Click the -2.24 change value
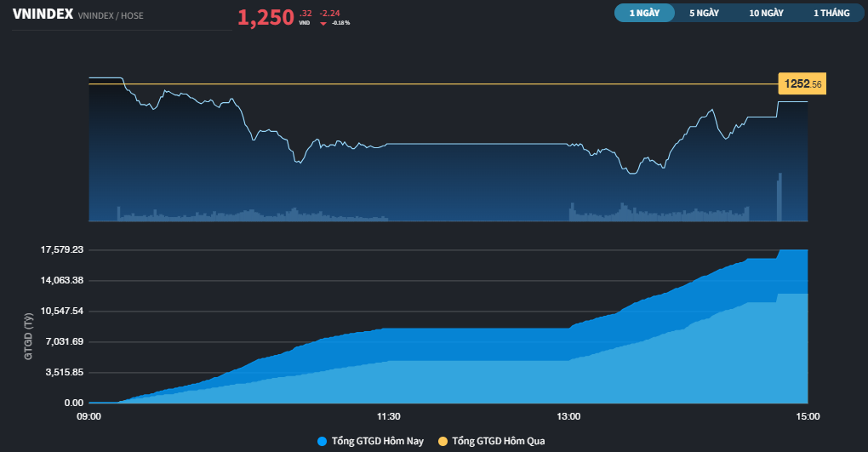 point(330,14)
